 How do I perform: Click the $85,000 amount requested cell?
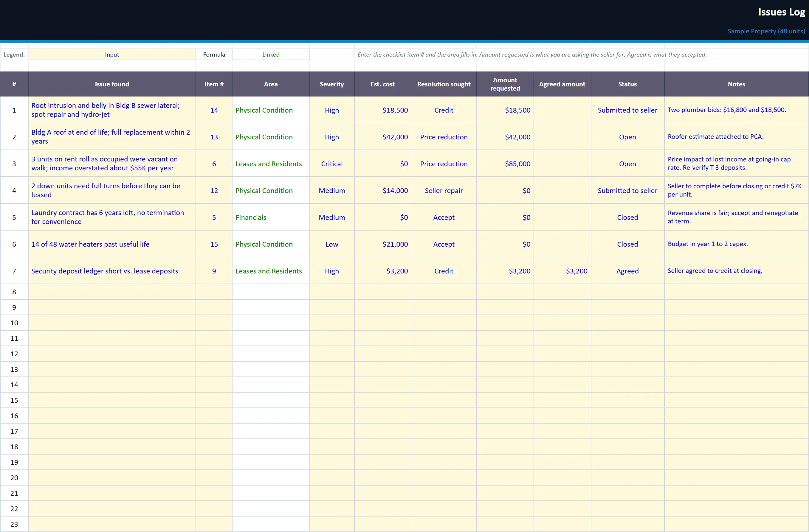tap(505, 164)
